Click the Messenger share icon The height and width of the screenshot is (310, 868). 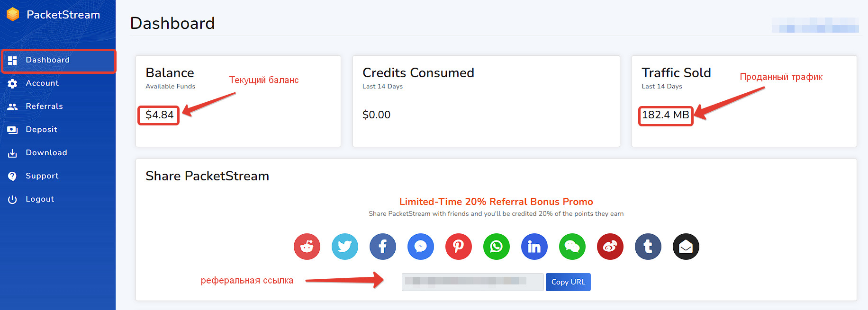coord(421,247)
